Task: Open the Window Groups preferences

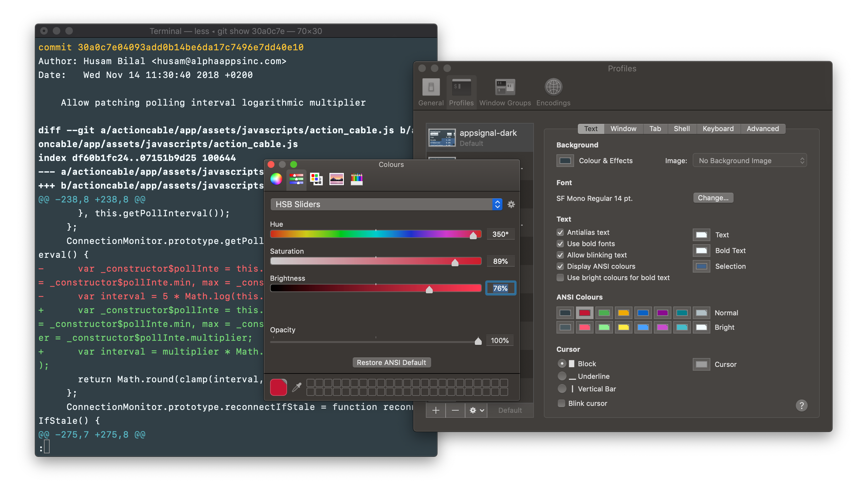Action: tap(505, 91)
